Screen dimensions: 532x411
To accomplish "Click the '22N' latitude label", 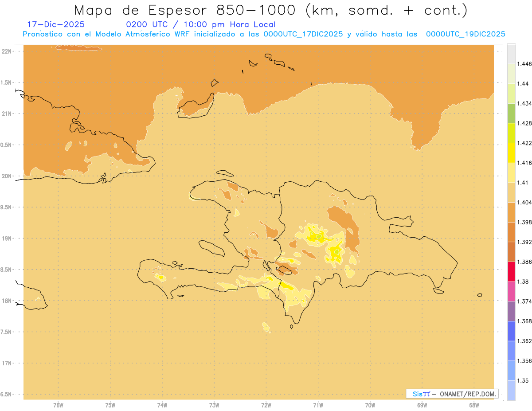I will [7, 51].
